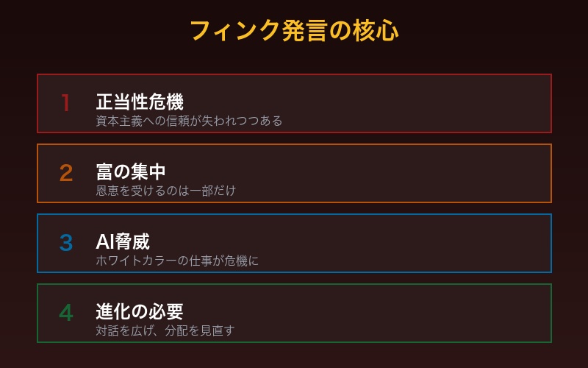
Task: Select the 正当性危機 heading
Action: (x=140, y=102)
